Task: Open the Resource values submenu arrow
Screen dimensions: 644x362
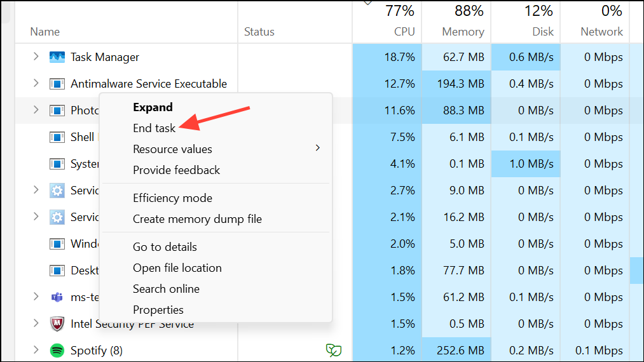Action: (318, 149)
